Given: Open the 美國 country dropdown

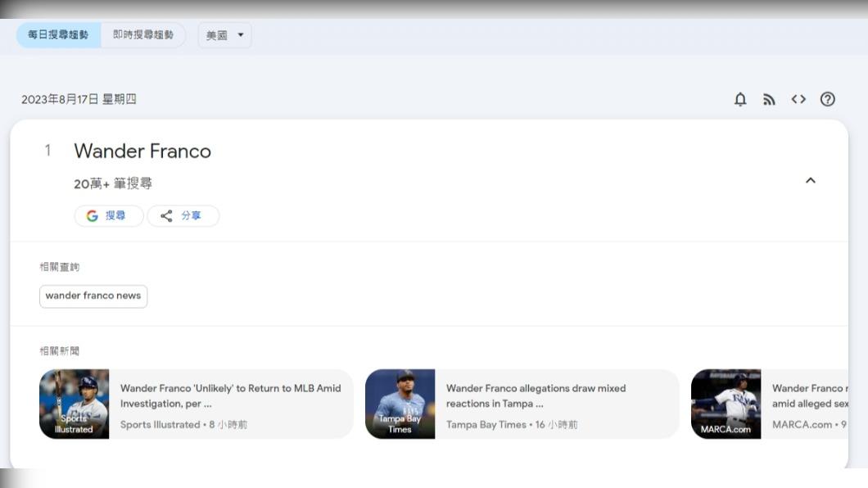Looking at the screenshot, I should coord(224,35).
